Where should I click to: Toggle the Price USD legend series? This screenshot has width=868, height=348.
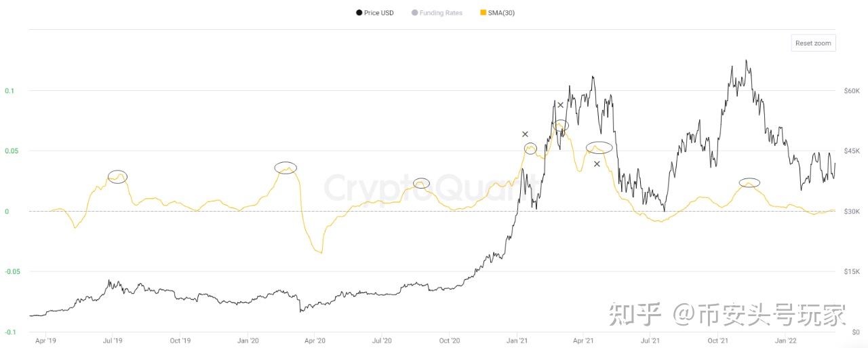coord(378,13)
